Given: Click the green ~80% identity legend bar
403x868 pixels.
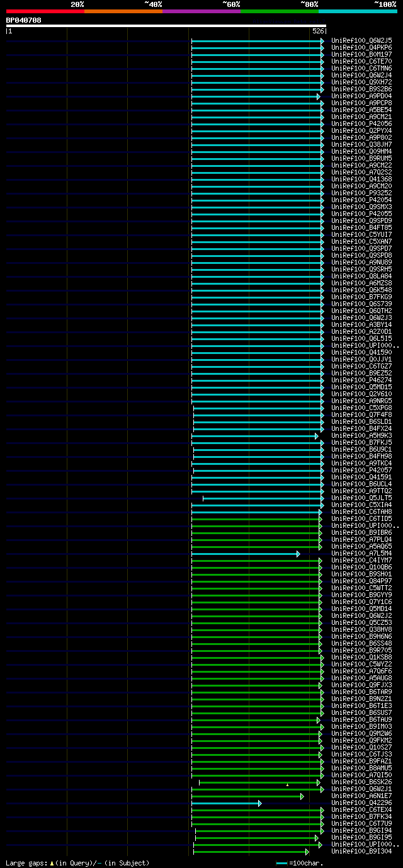Looking at the screenshot, I should point(280,11).
